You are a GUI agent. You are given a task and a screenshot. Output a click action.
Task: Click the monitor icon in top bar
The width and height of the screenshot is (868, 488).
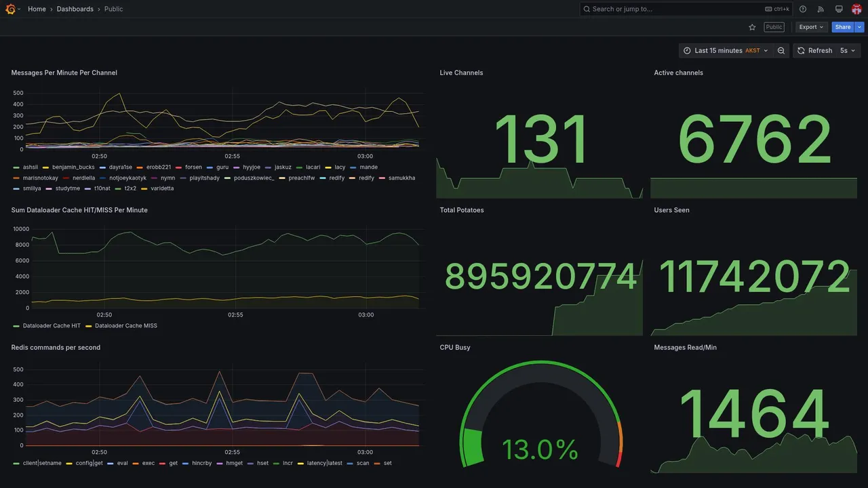click(x=839, y=9)
